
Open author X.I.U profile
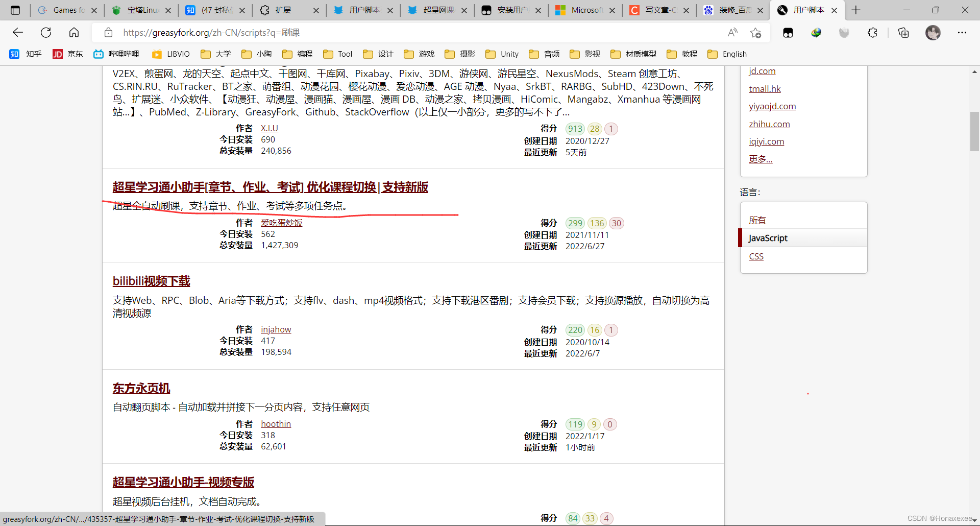pos(269,128)
